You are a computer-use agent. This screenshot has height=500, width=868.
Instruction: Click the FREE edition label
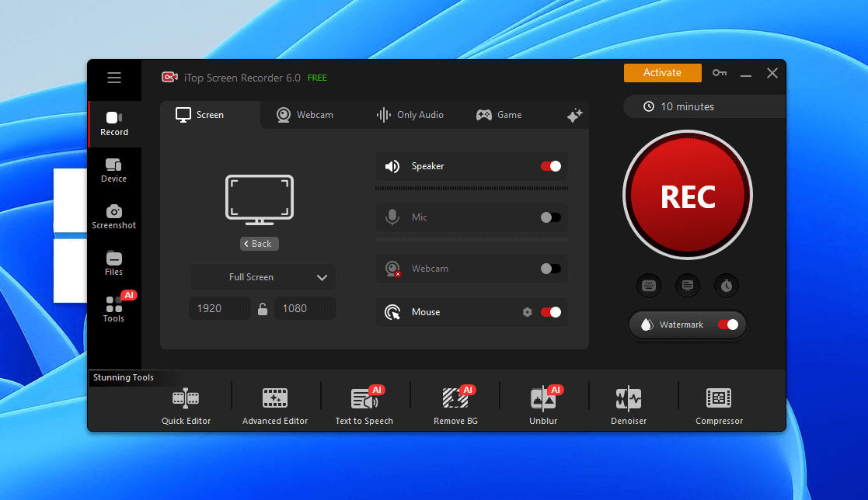(317, 78)
